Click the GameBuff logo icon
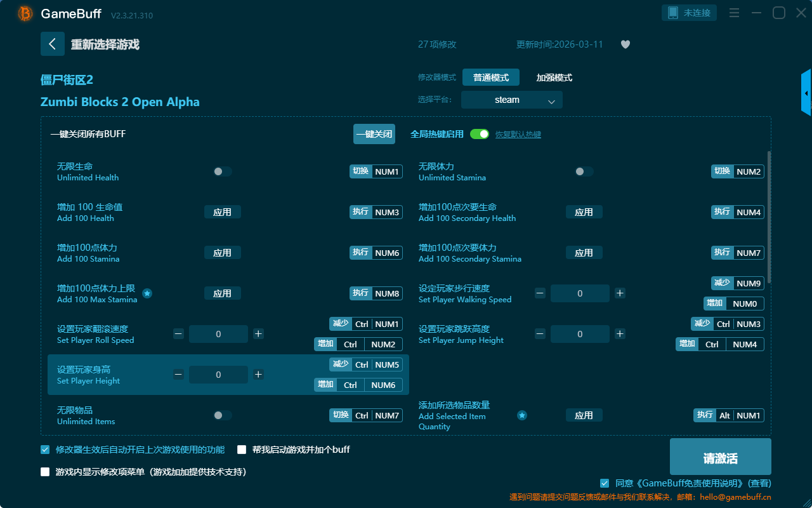 pos(25,13)
